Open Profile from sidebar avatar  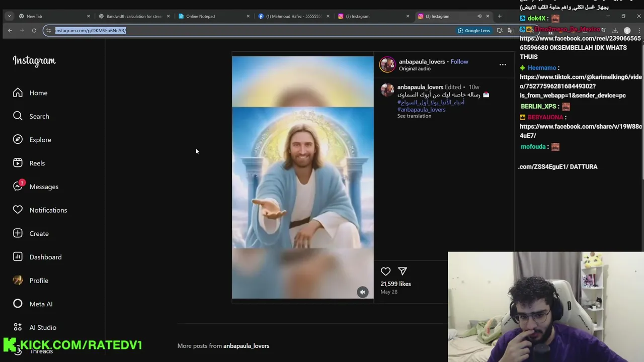(x=30, y=281)
